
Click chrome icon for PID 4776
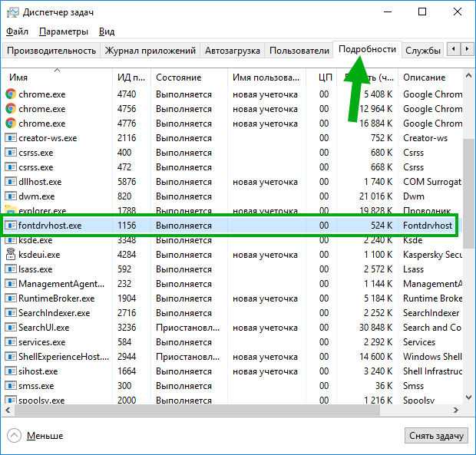click(x=11, y=124)
